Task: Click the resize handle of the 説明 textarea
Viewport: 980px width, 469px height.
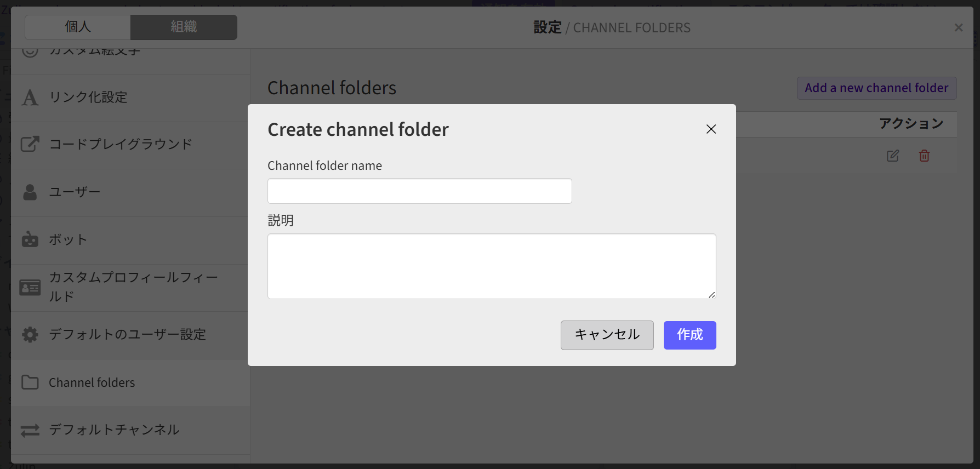Action: (x=711, y=295)
